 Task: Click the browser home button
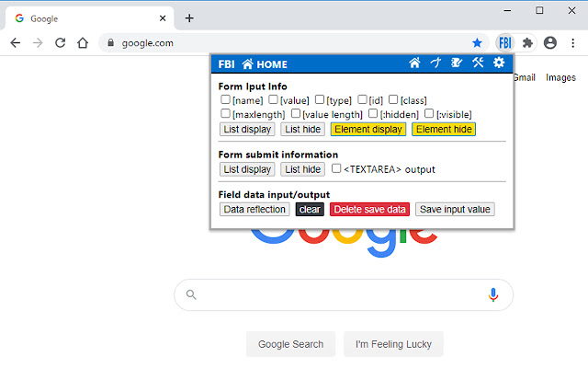(83, 43)
